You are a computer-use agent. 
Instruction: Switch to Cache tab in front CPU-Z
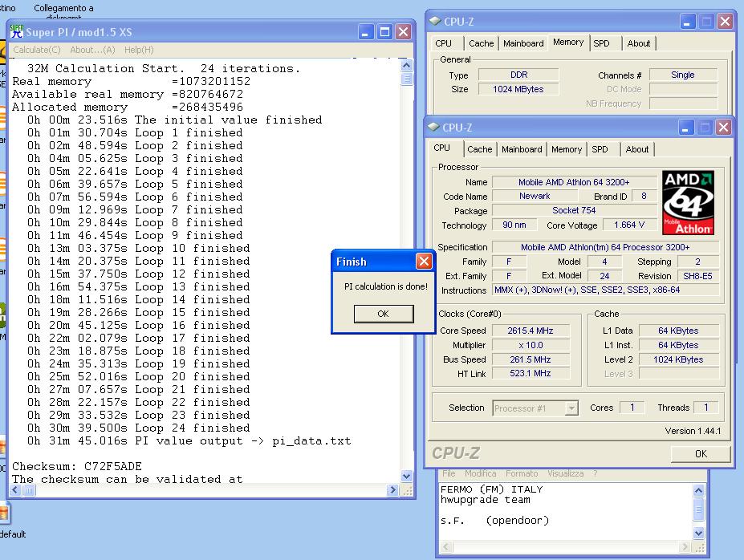tap(480, 149)
